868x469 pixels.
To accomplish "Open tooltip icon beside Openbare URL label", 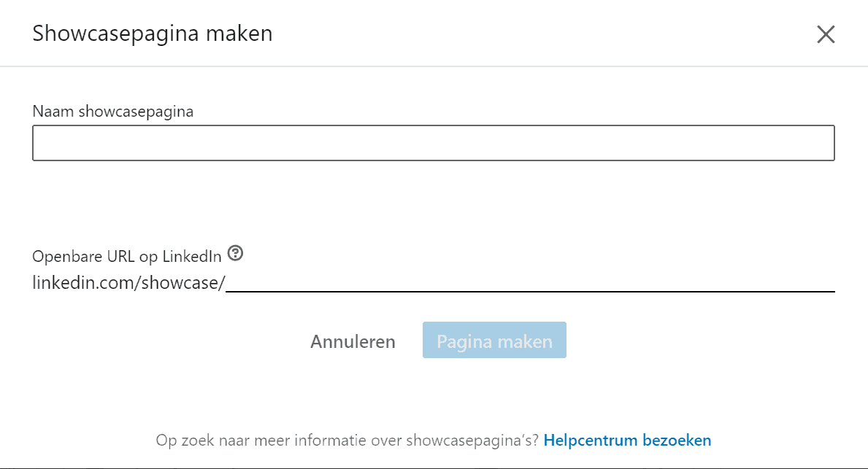I will 235,253.
